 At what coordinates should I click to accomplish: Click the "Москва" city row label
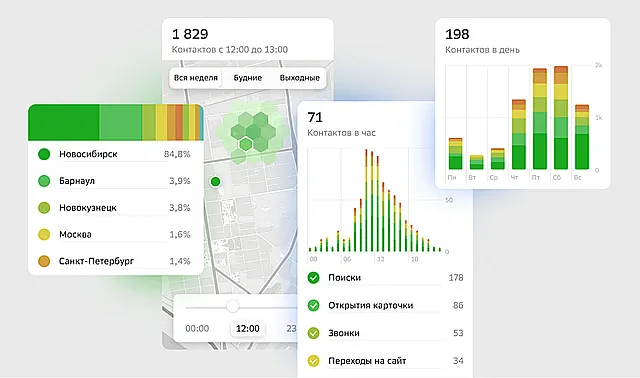(x=75, y=234)
